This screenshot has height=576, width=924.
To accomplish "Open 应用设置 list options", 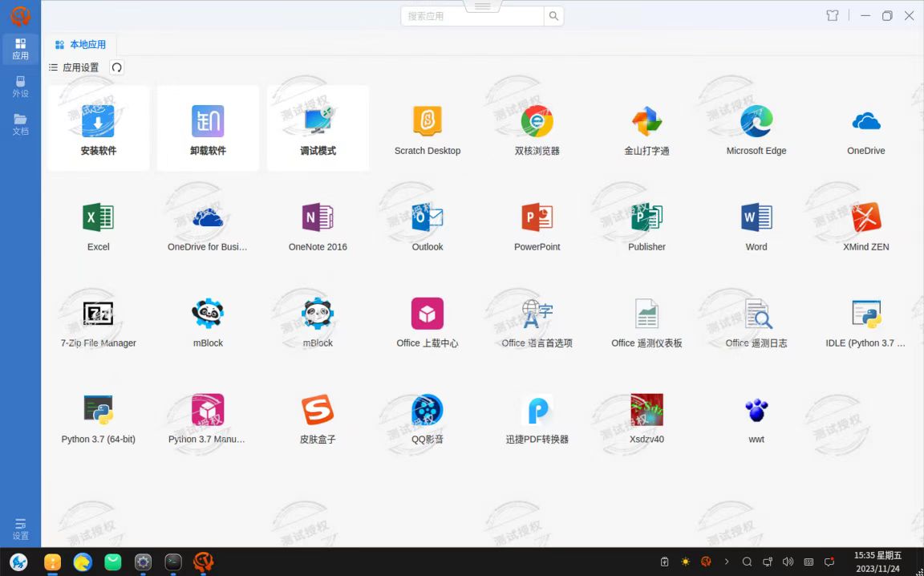I will [74, 68].
